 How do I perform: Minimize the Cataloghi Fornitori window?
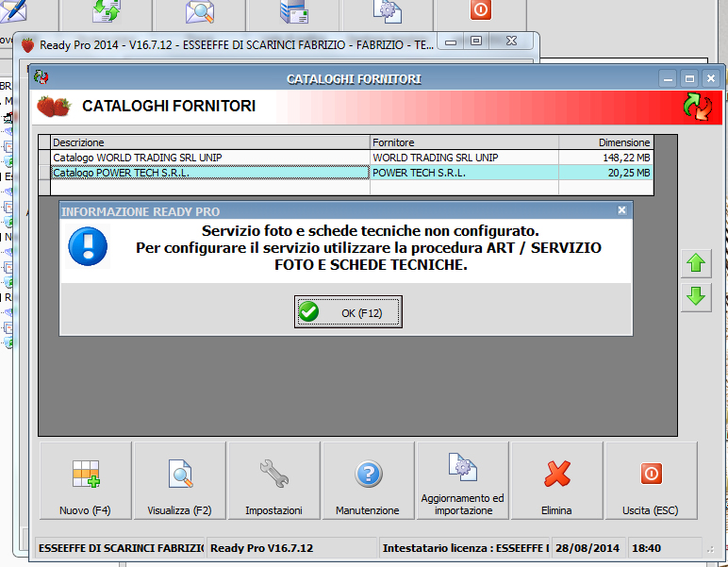[668, 79]
